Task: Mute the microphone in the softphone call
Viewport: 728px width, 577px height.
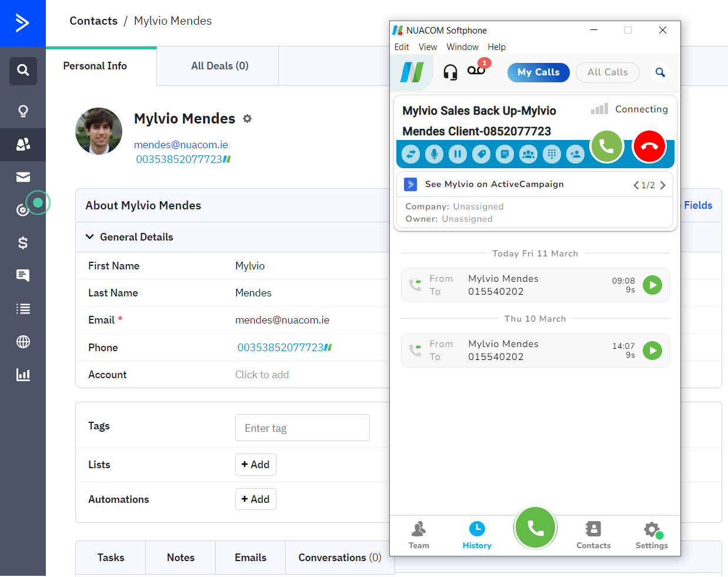Action: 435,154
